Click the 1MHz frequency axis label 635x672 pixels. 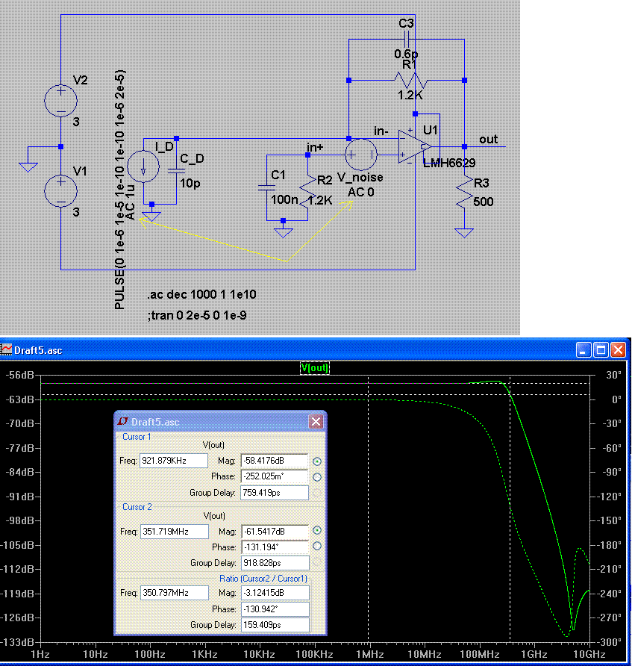click(369, 654)
